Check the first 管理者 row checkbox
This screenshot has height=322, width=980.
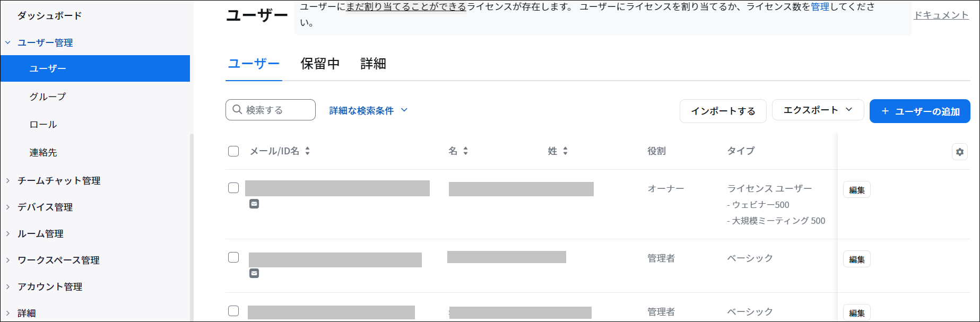click(x=233, y=257)
